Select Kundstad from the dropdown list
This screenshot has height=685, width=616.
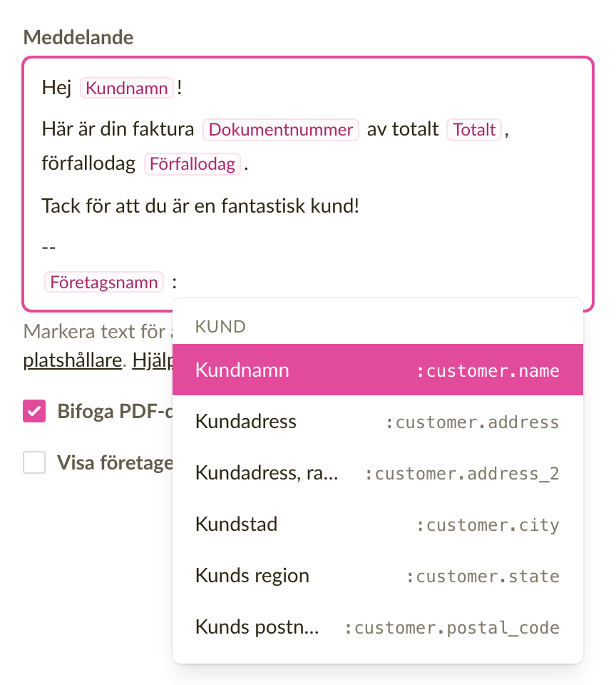pyautogui.click(x=378, y=524)
